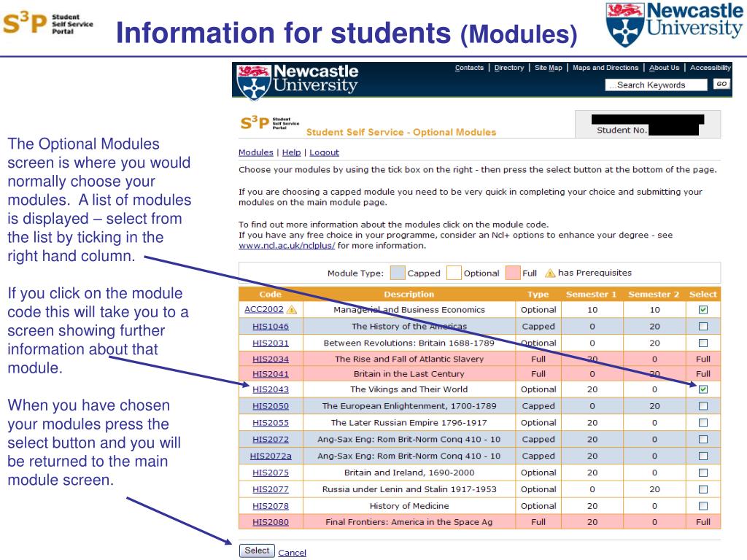The height and width of the screenshot is (560, 747).
Task: Click into the Search Keywords field
Action: click(656, 85)
